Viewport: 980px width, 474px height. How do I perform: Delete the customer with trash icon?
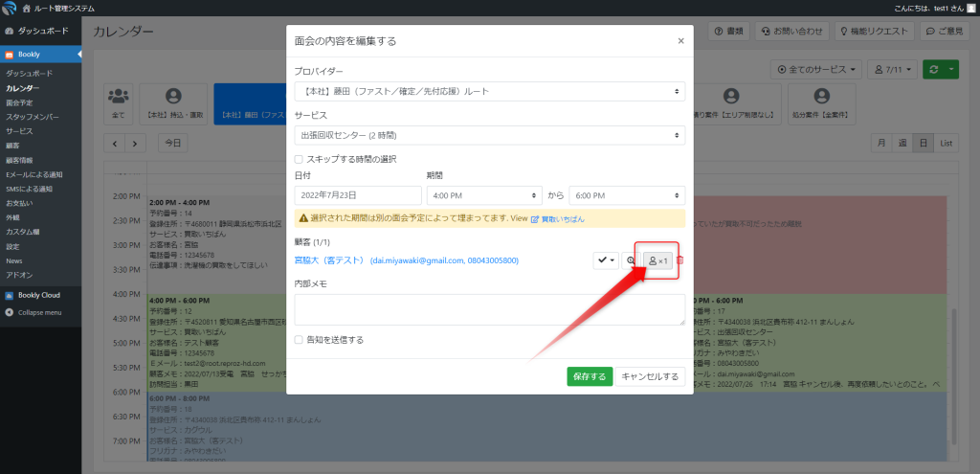click(x=680, y=260)
